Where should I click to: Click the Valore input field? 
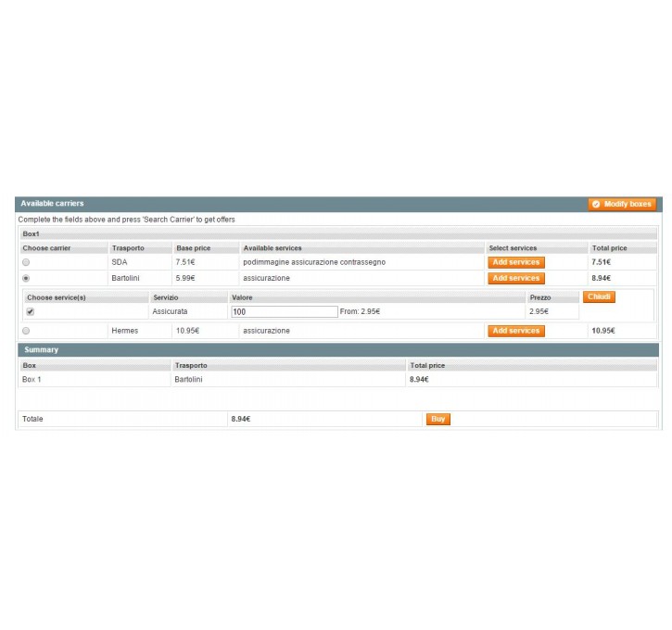(x=284, y=312)
